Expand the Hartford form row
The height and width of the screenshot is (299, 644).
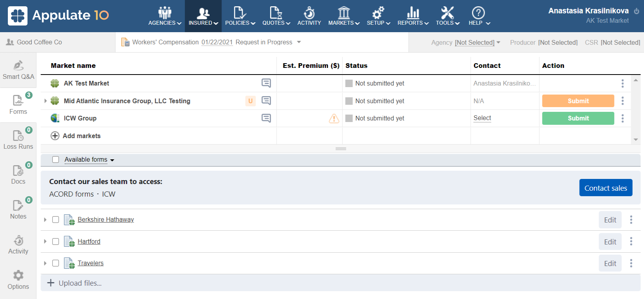[x=45, y=241]
